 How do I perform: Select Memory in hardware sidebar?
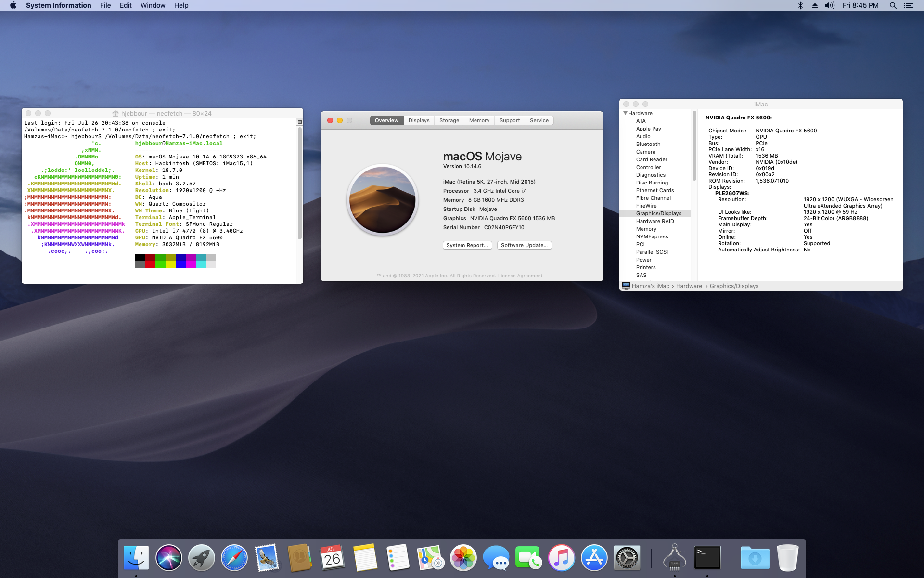(x=646, y=229)
